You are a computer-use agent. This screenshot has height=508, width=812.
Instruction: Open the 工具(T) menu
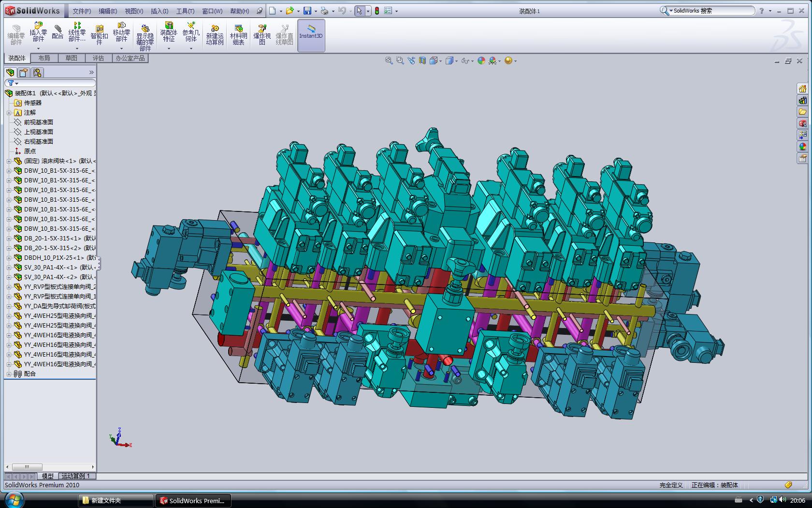(x=185, y=11)
